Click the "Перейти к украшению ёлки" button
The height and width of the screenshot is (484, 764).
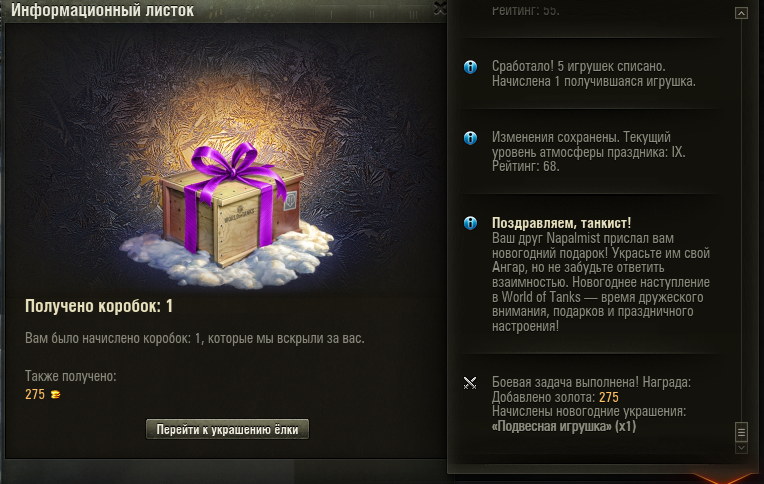click(x=227, y=429)
